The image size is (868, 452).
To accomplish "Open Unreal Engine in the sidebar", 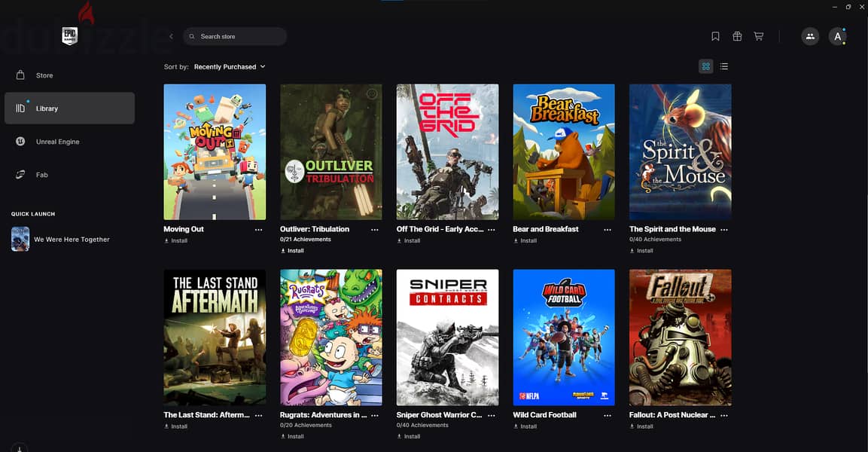I will 69,142.
